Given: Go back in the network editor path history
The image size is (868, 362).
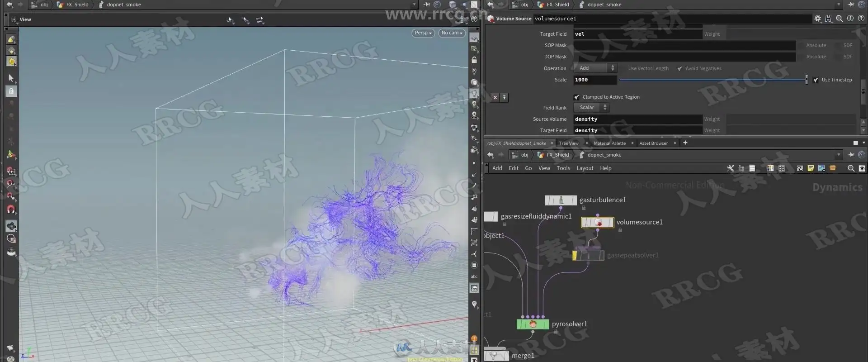Looking at the screenshot, I should point(490,155).
